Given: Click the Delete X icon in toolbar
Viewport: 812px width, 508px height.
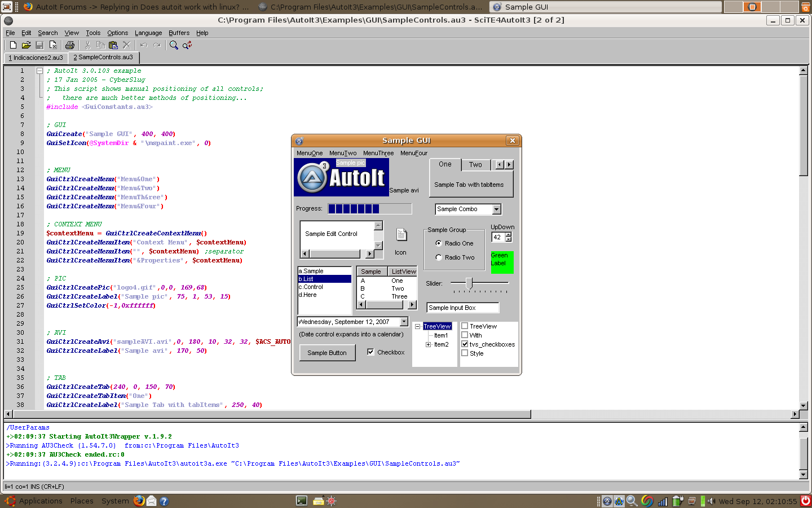Looking at the screenshot, I should pos(126,45).
